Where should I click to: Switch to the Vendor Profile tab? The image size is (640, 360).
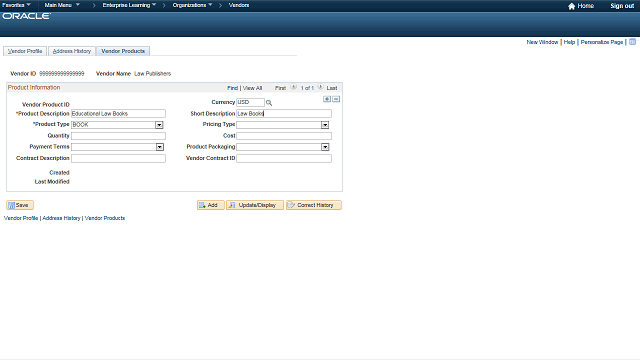(x=25, y=51)
